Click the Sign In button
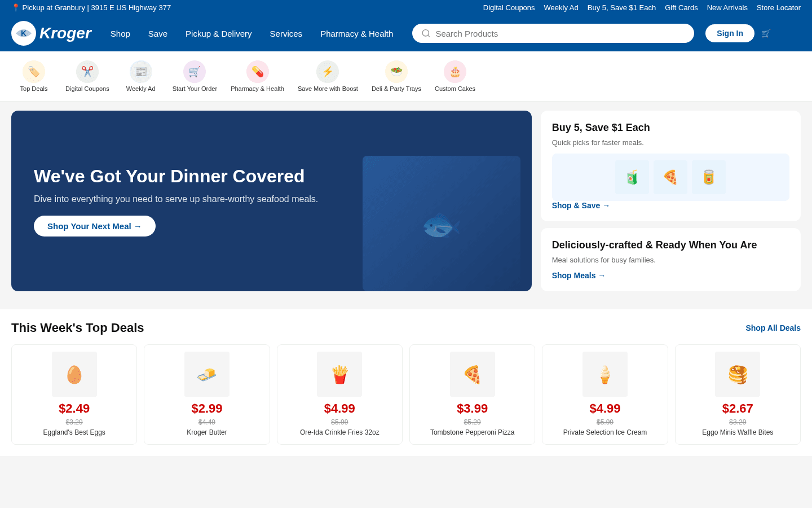Viewport: 812px width, 508px height. [730, 33]
